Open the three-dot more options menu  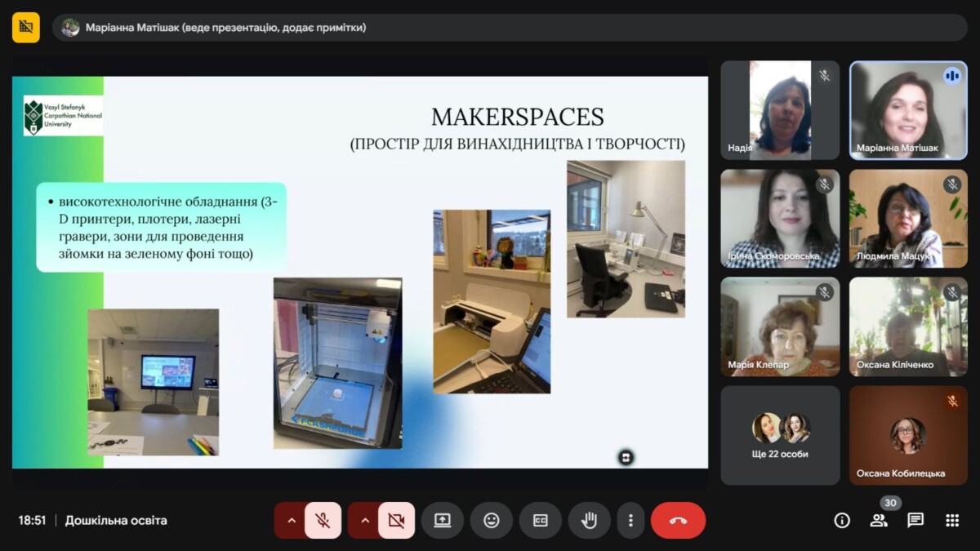(x=630, y=520)
